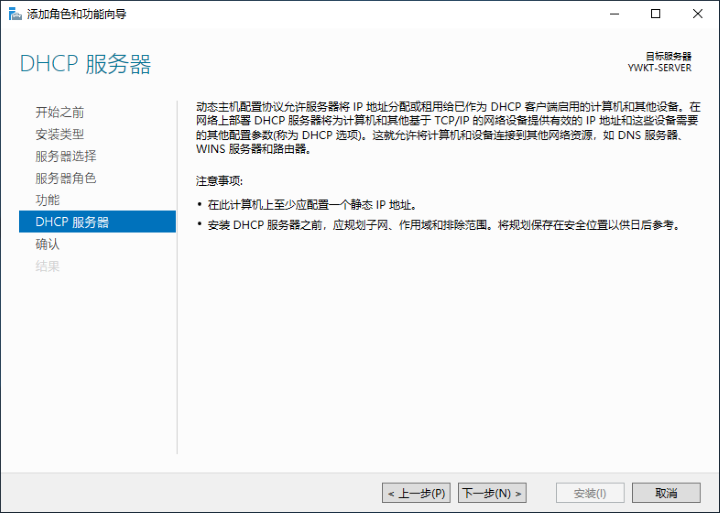Click bullet about 规划子网、作用域

(444, 225)
